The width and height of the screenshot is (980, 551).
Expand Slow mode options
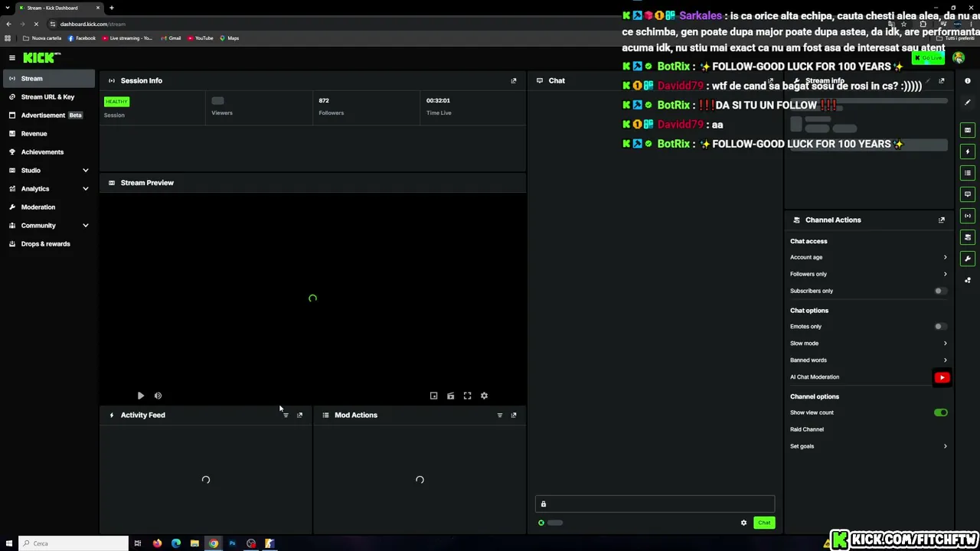pos(868,344)
